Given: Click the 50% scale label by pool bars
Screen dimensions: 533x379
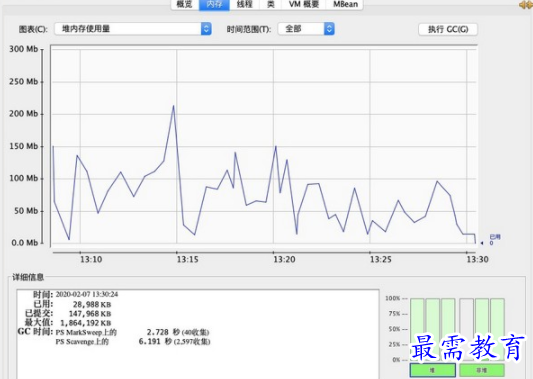Looking at the screenshot, I should pos(394,329).
